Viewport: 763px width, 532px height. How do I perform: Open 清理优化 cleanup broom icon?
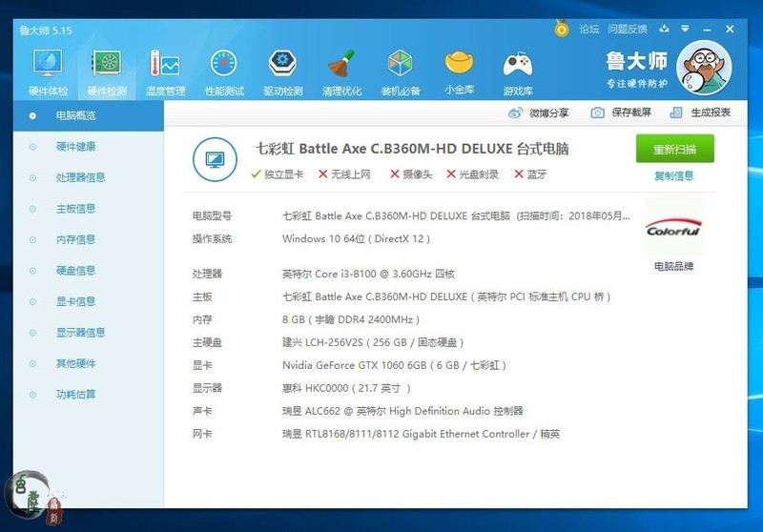click(341, 72)
